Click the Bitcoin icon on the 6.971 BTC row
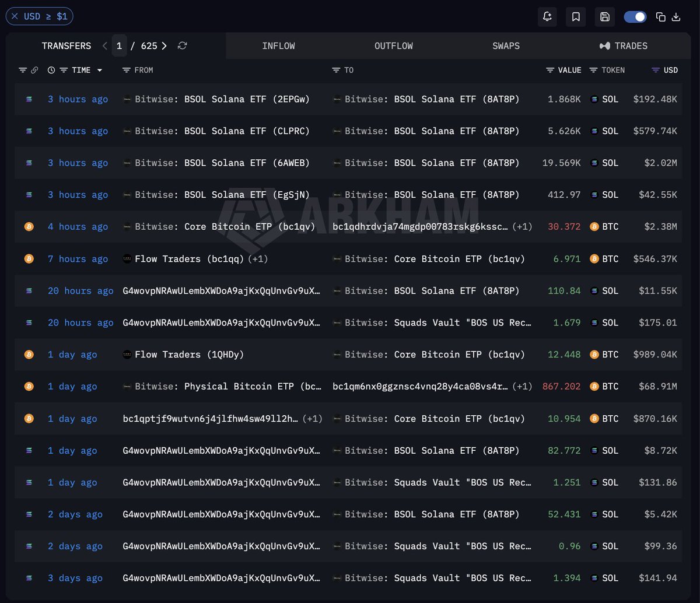This screenshot has width=700, height=603. (29, 259)
